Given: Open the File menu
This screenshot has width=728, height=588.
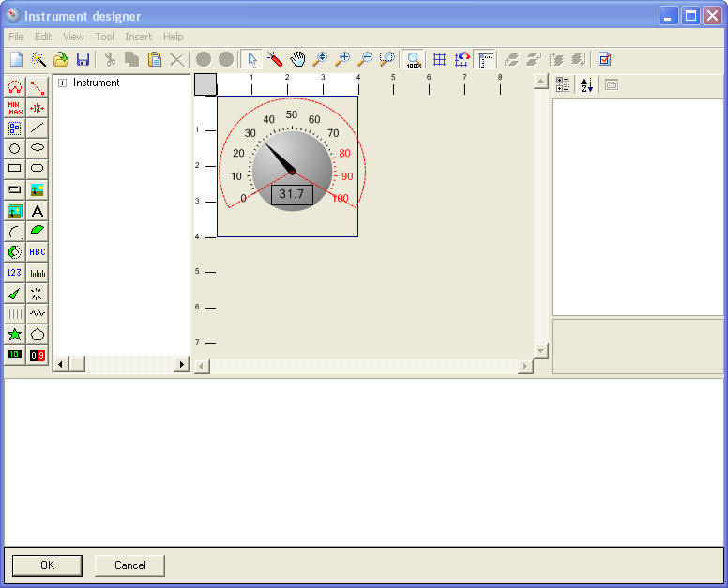Looking at the screenshot, I should coord(16,37).
